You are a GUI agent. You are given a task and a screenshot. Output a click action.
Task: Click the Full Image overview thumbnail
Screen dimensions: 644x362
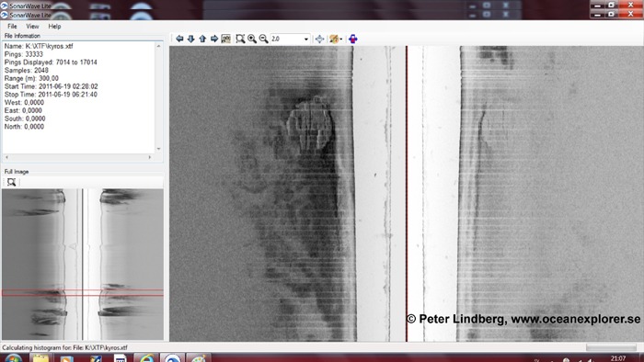click(83, 265)
